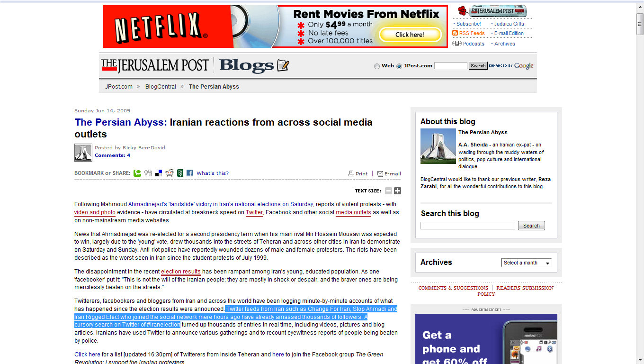644x364 pixels.
Task: Open 'Click here' Twitterers list link
Action: pos(87,354)
